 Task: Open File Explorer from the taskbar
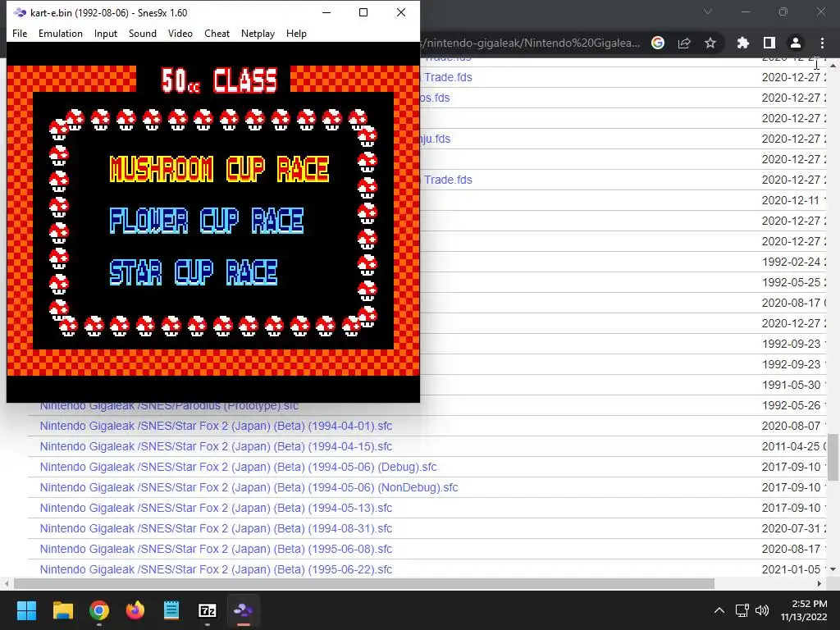(62, 610)
